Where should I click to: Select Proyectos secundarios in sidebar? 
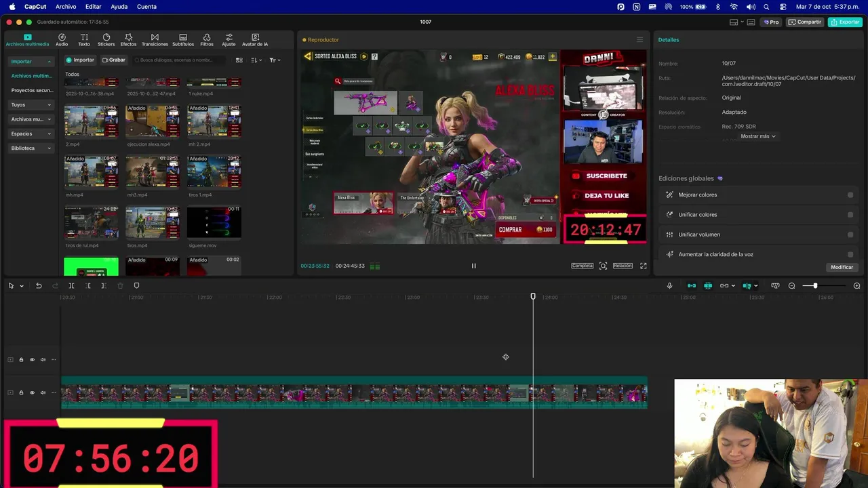32,90
